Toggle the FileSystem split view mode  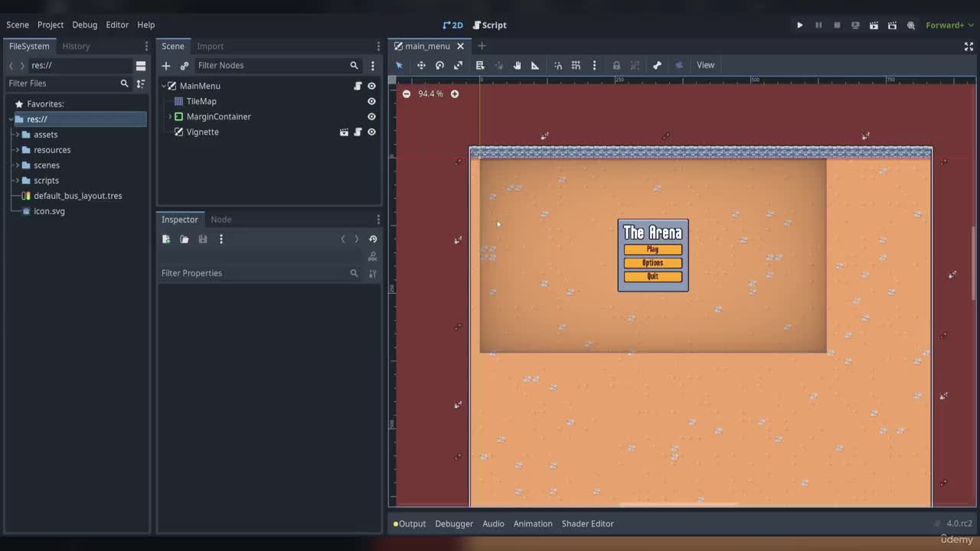point(141,66)
